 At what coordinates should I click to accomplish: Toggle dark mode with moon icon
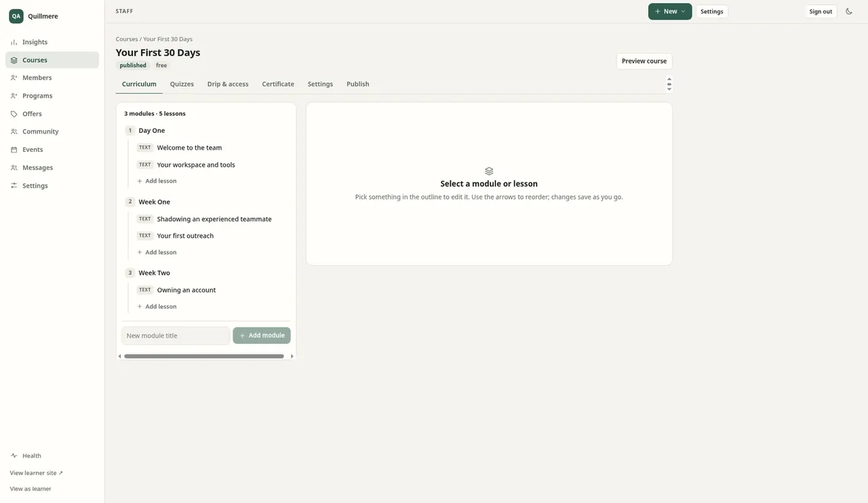point(849,12)
